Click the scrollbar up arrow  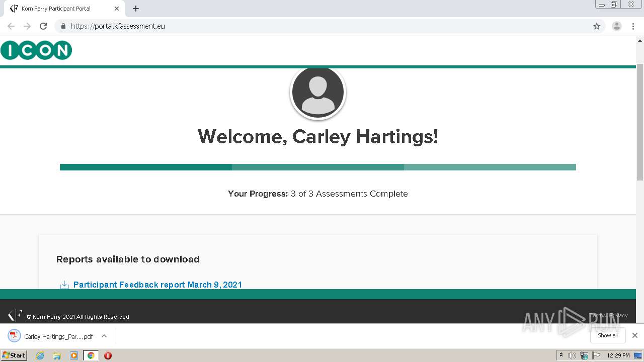tap(640, 40)
